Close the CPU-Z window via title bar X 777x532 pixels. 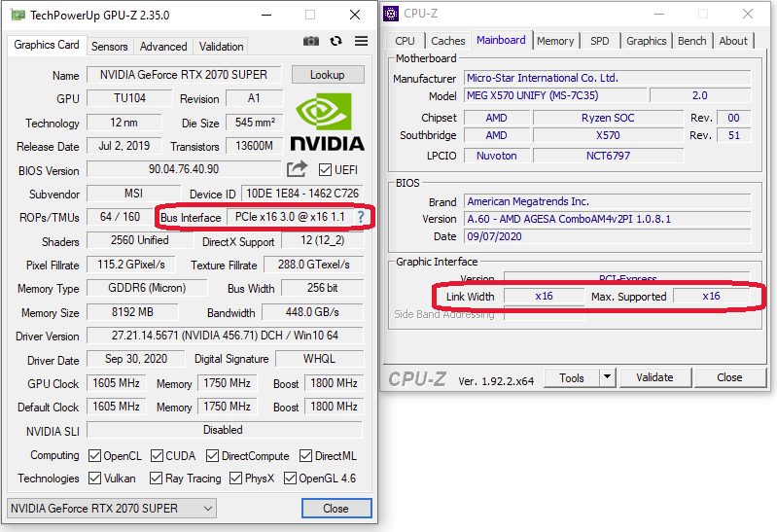pyautogui.click(x=747, y=14)
